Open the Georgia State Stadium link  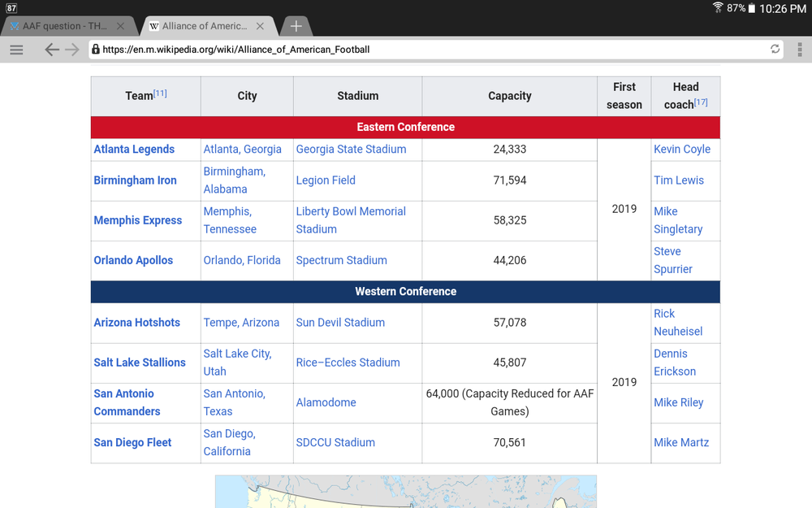pyautogui.click(x=351, y=150)
